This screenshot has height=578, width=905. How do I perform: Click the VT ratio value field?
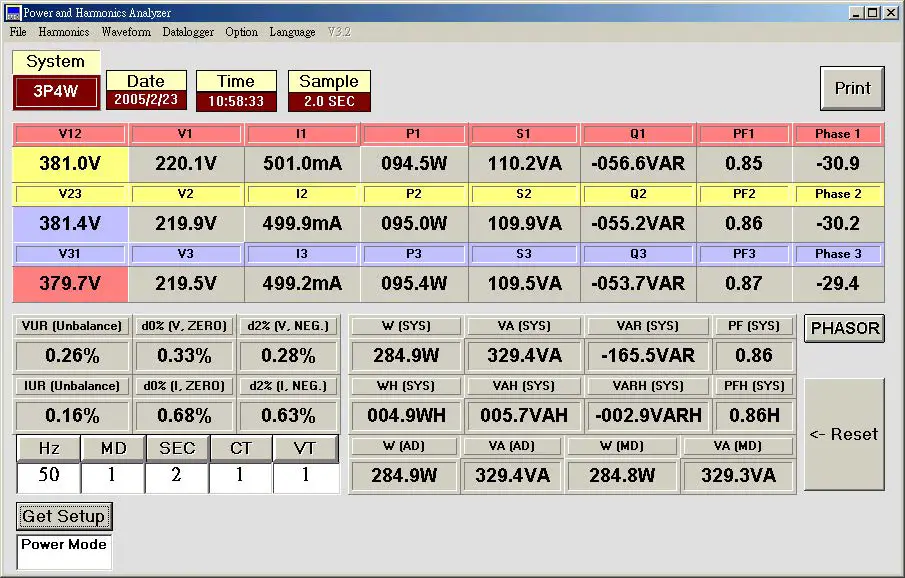(x=304, y=477)
